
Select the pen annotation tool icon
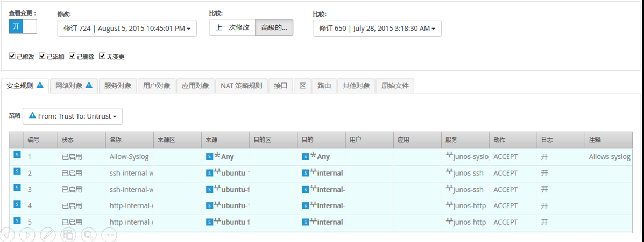(x=48, y=234)
